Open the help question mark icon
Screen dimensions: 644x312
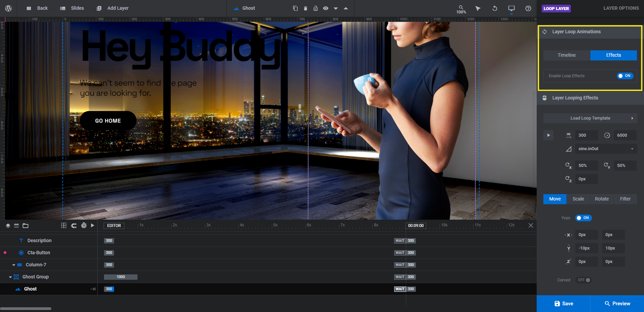click(528, 8)
